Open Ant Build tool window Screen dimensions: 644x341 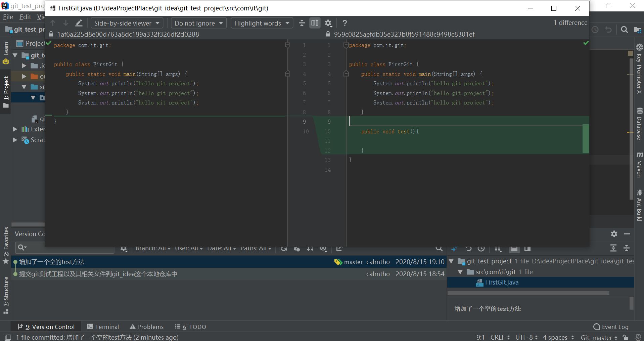639,205
